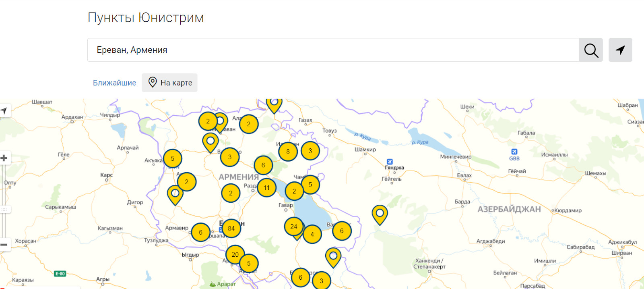Click the geolocation arrow button beside search
Screen dimensions: 644x289
point(620,50)
